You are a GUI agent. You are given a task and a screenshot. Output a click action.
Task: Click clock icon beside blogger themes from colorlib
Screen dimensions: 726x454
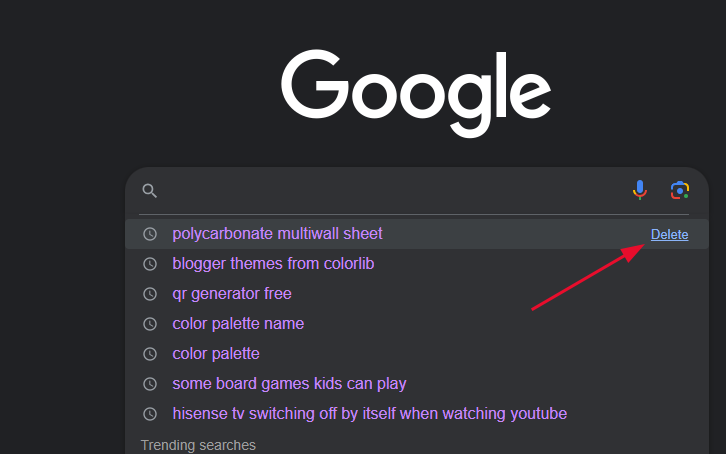tap(150, 264)
